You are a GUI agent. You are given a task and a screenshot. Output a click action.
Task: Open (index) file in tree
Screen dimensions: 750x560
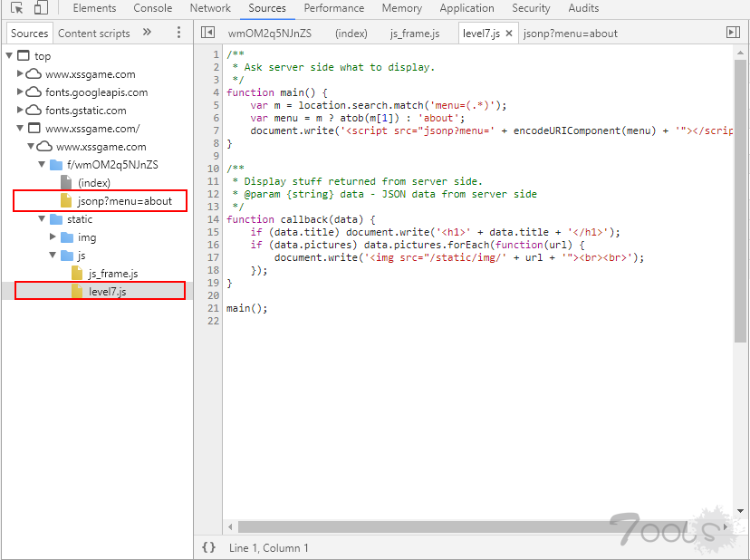[x=94, y=183]
